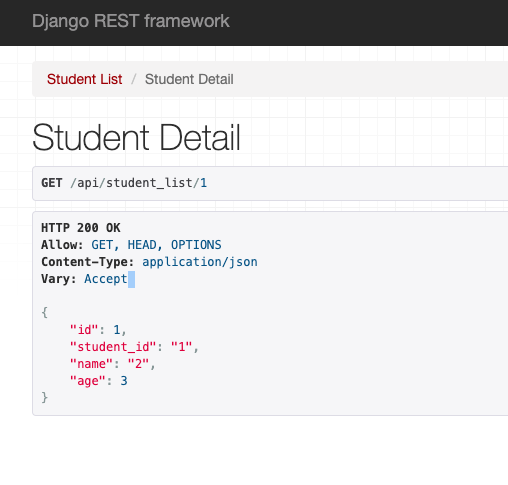Open the Django REST framework brand link
This screenshot has height=485, width=508.
click(131, 21)
